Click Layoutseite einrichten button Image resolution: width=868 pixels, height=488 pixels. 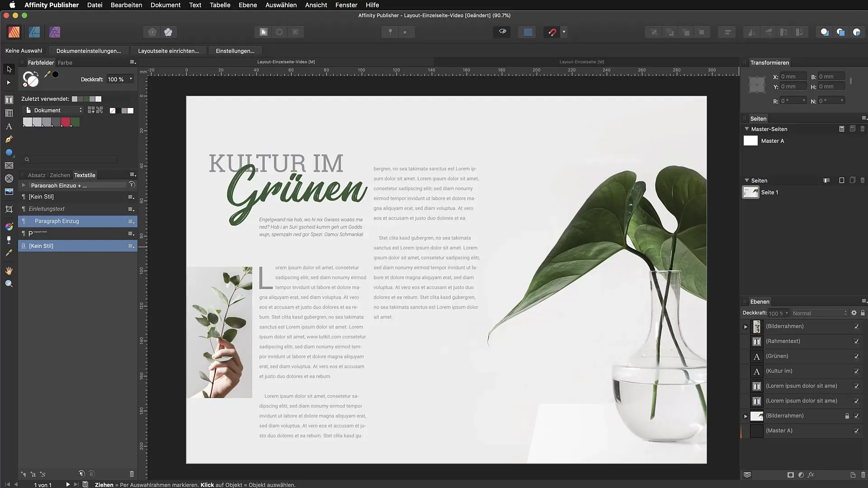pyautogui.click(x=168, y=51)
